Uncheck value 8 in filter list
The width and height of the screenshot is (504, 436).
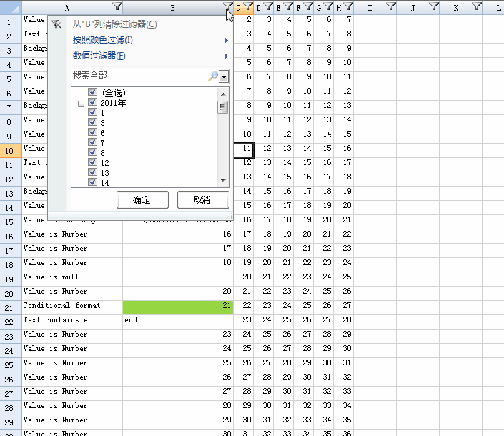92,152
